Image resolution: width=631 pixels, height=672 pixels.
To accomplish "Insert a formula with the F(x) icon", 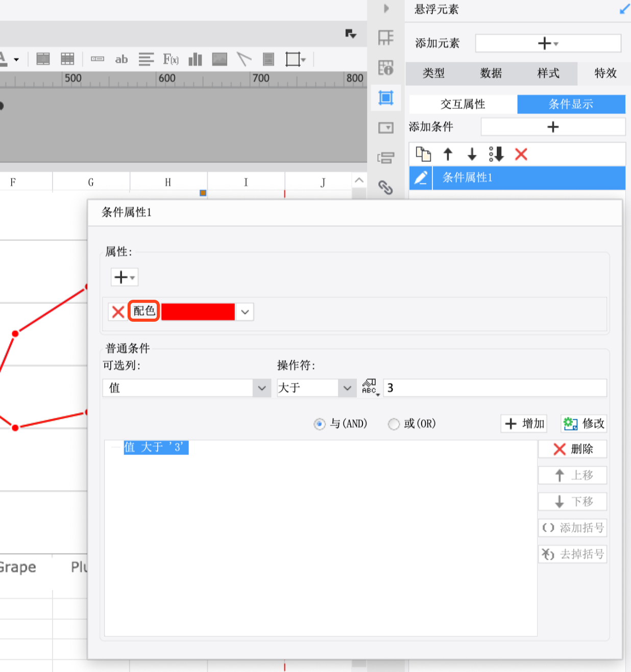I will 171,59.
